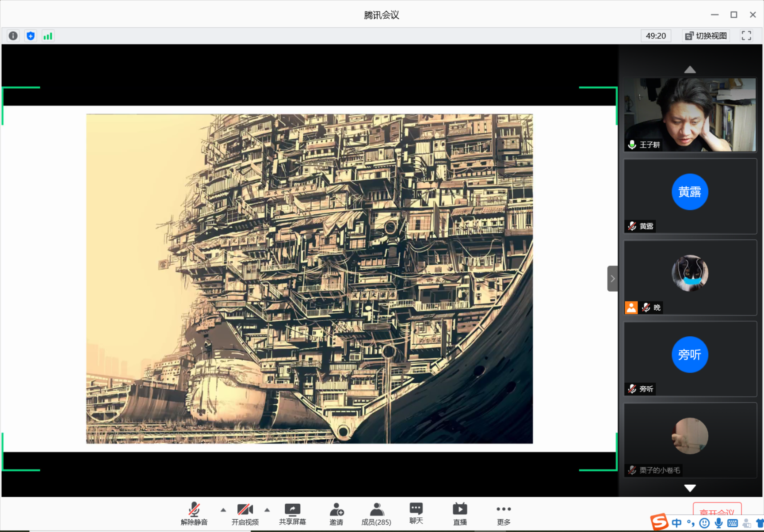Open the meeting info icon
764x532 pixels.
(13, 36)
